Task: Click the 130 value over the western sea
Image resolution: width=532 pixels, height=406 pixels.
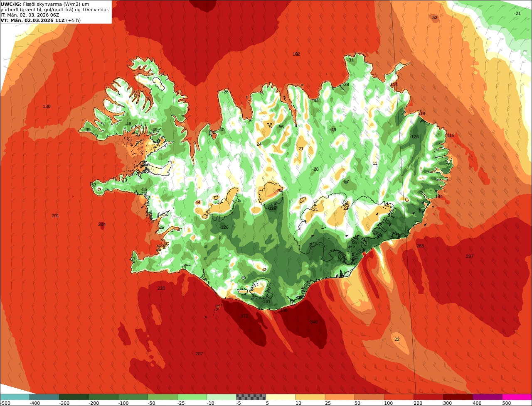Action: click(47, 107)
